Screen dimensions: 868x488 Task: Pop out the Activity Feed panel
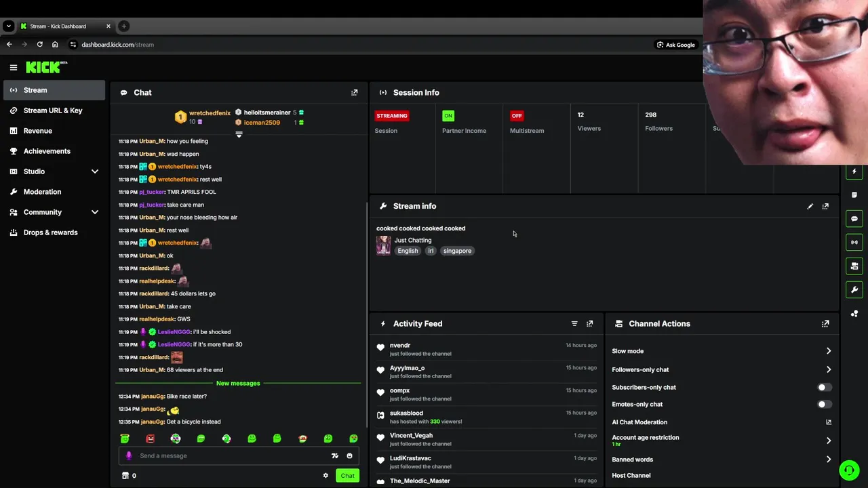589,324
